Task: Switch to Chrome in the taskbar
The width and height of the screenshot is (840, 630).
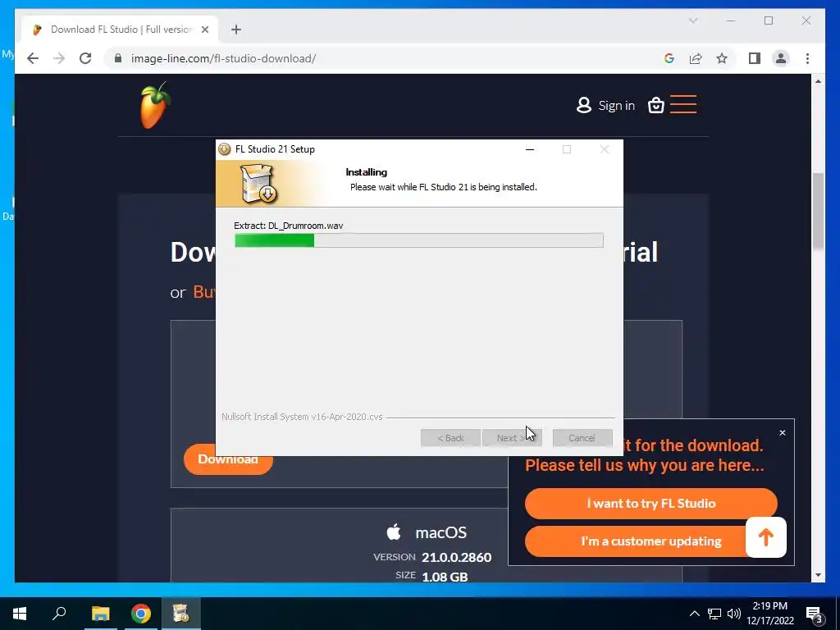Action: (x=141, y=614)
